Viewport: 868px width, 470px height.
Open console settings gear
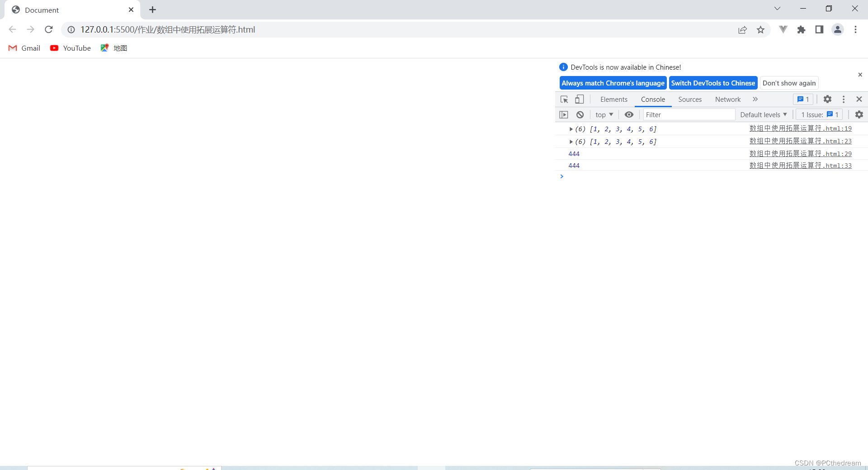[859, 114]
